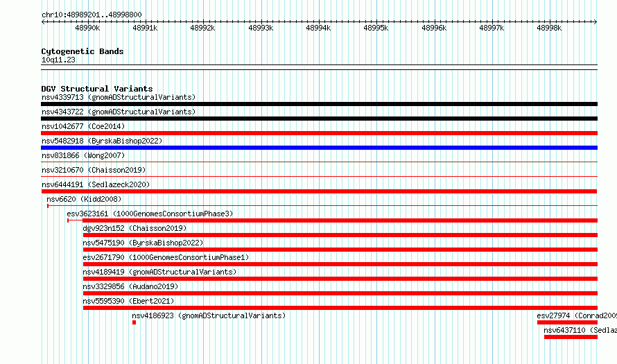
Task: Click the red bar of nsv5475190
Action: coord(340,250)
